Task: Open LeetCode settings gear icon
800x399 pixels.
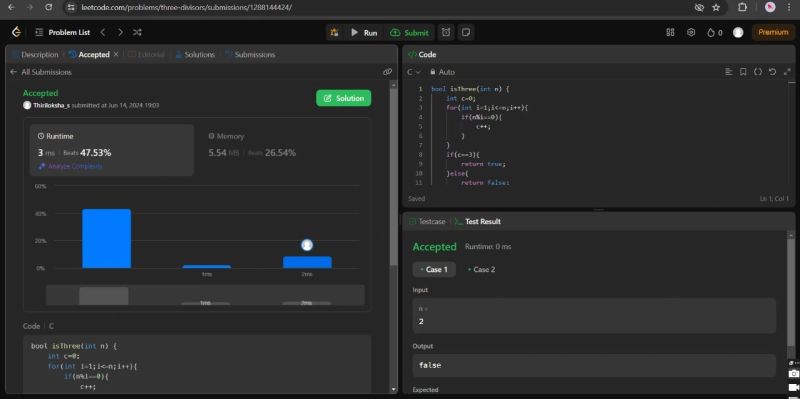Action: 691,32
